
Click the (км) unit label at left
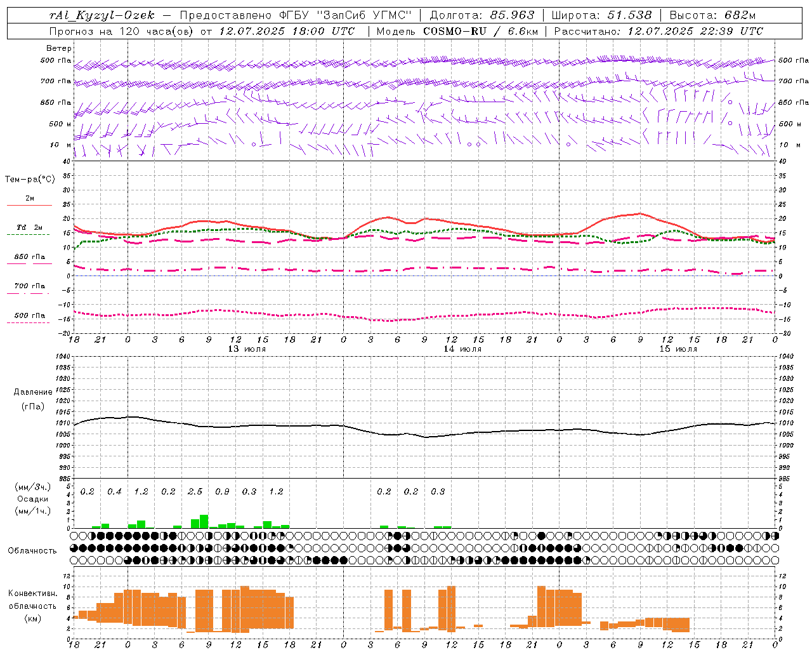click(x=33, y=618)
